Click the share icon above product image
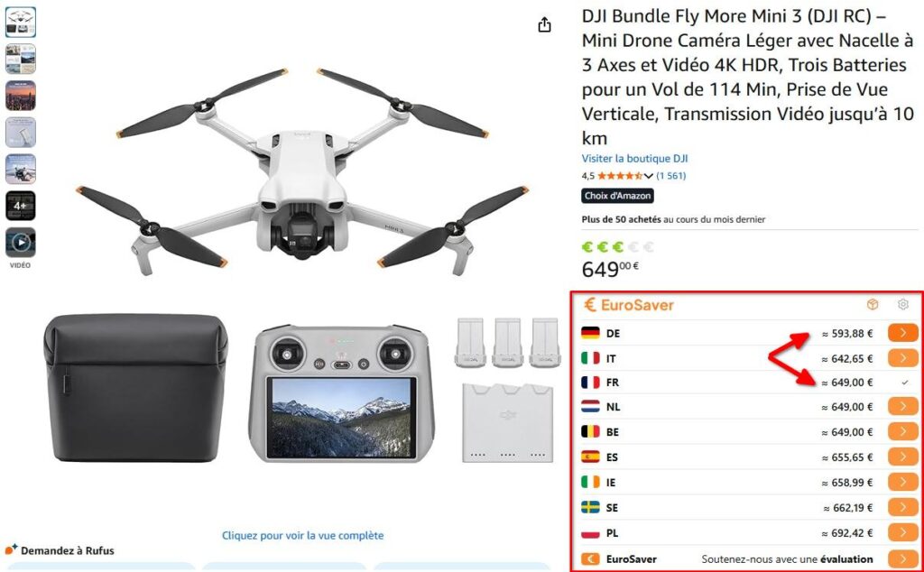Viewport: 924px width, 572px height. (544, 24)
